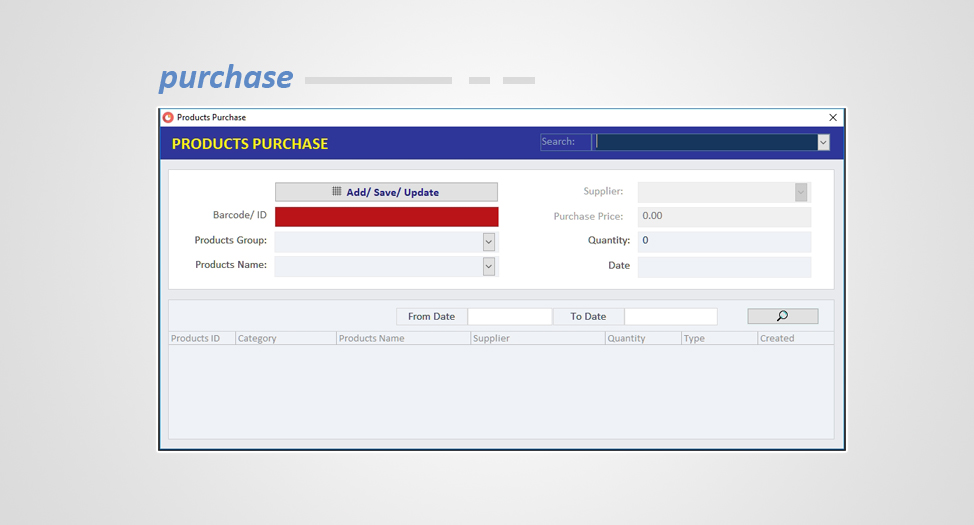Open the Supplier dropdown arrow

tap(801, 192)
